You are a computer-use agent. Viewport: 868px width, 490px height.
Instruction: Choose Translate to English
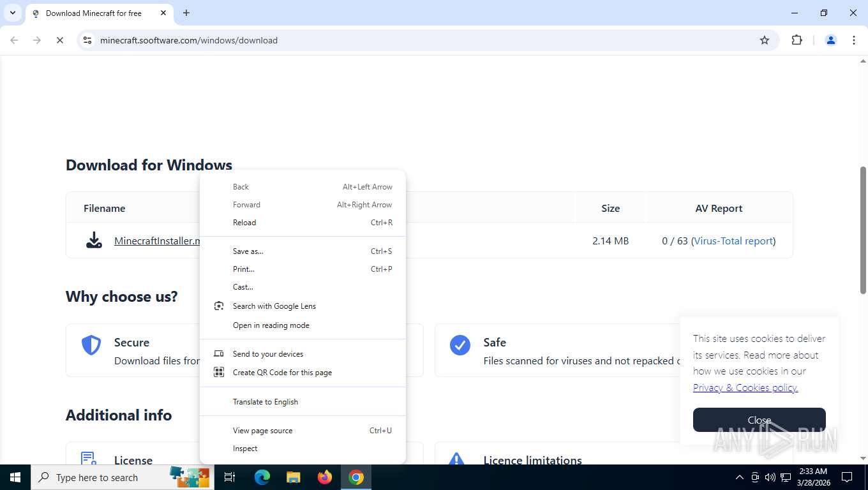click(x=303, y=402)
